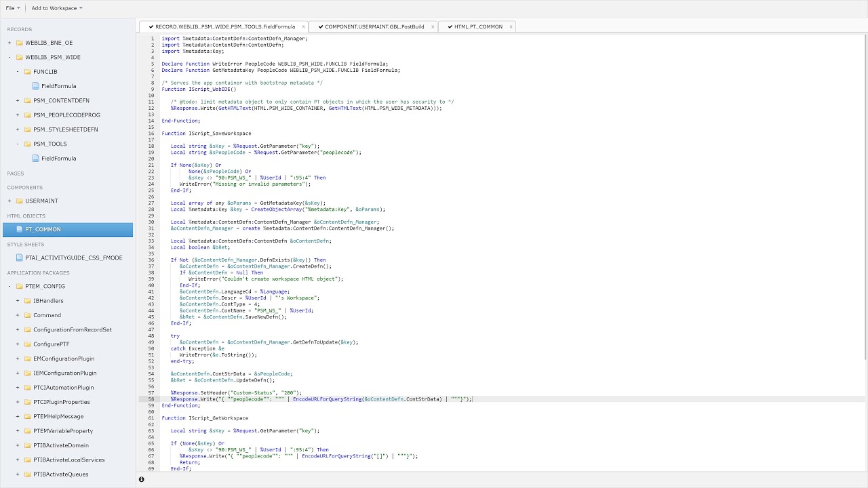Open the Add to Workspace dropdown
The image size is (868, 488).
[57, 8]
